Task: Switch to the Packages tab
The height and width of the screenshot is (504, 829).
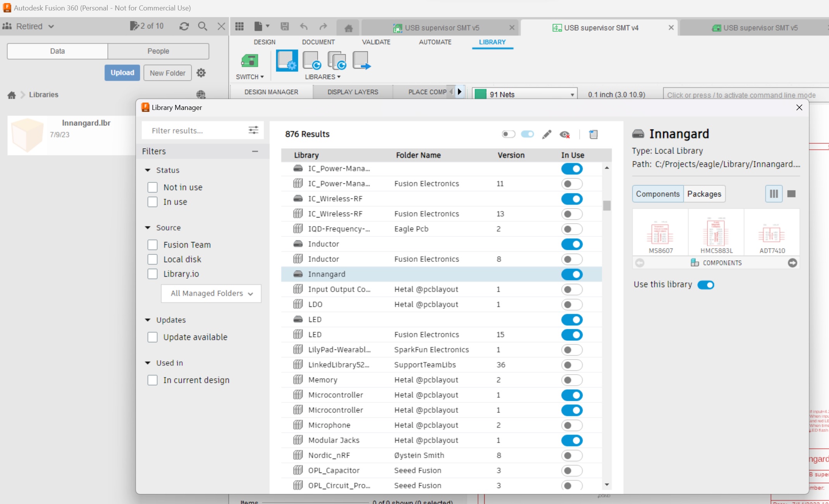Action: [x=704, y=194]
